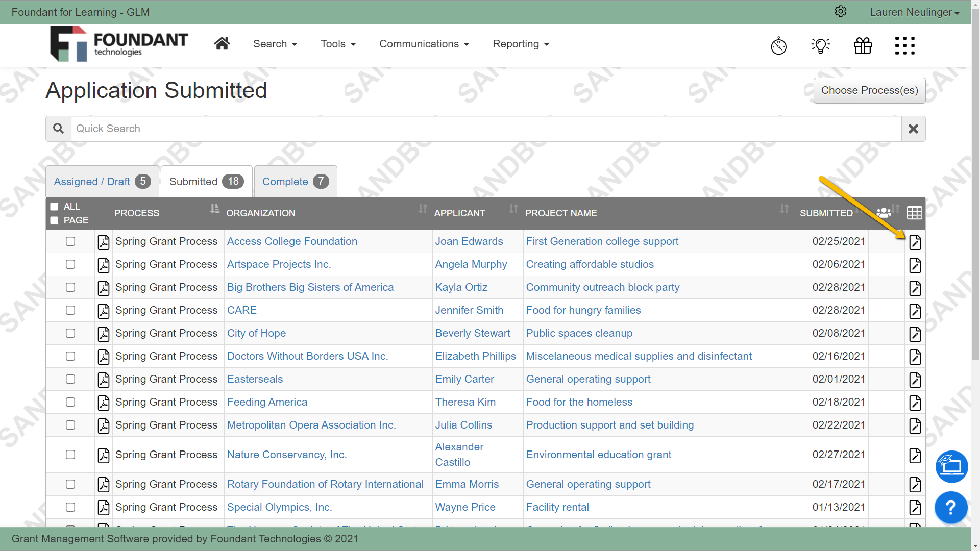Image resolution: width=980 pixels, height=551 pixels.
Task: Open the Special Olympics, Inc. link
Action: 280,507
